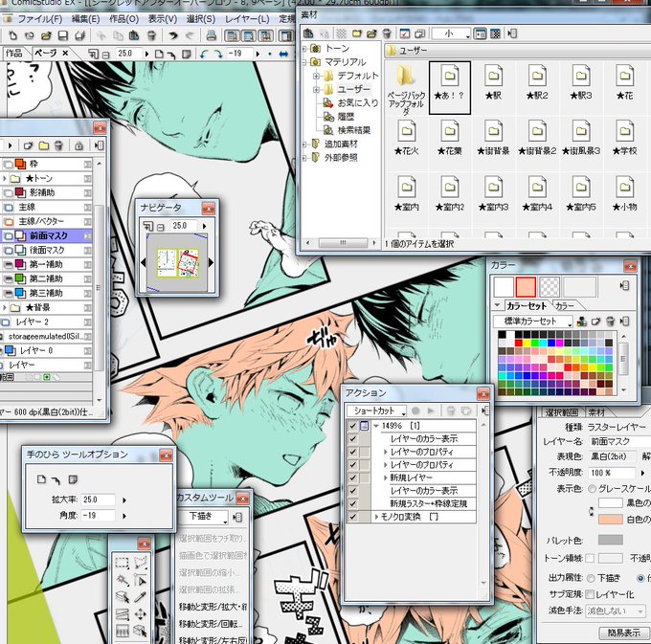Toggle visibility of 主線 layer

tap(9, 207)
